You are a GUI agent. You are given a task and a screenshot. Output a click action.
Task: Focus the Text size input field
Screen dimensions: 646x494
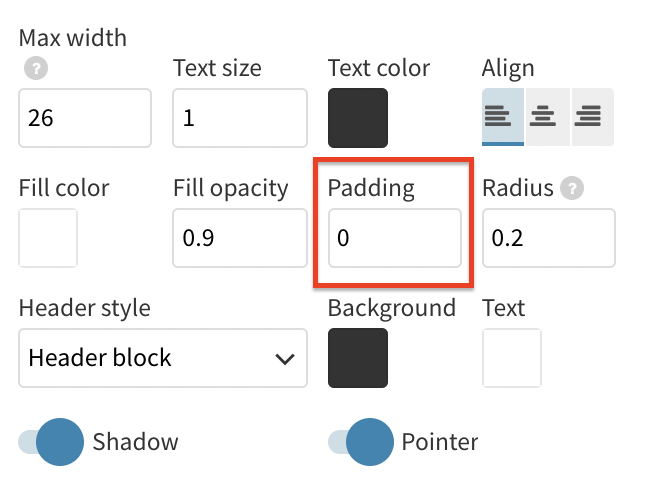(240, 118)
